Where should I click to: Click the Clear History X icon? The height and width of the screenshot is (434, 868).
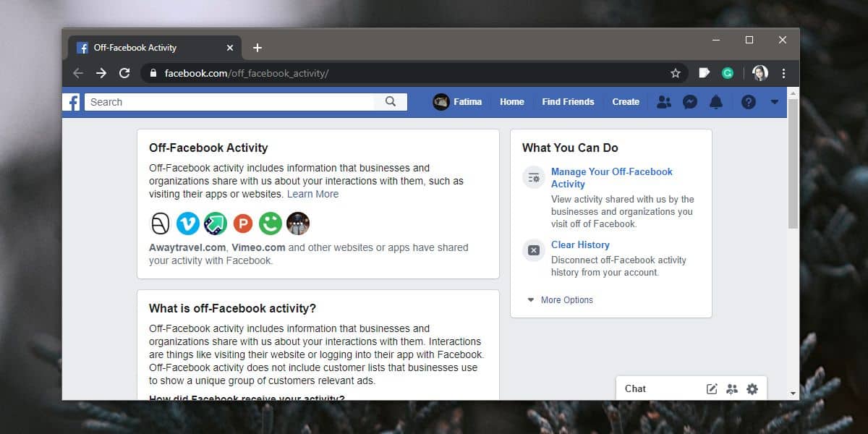tap(534, 250)
